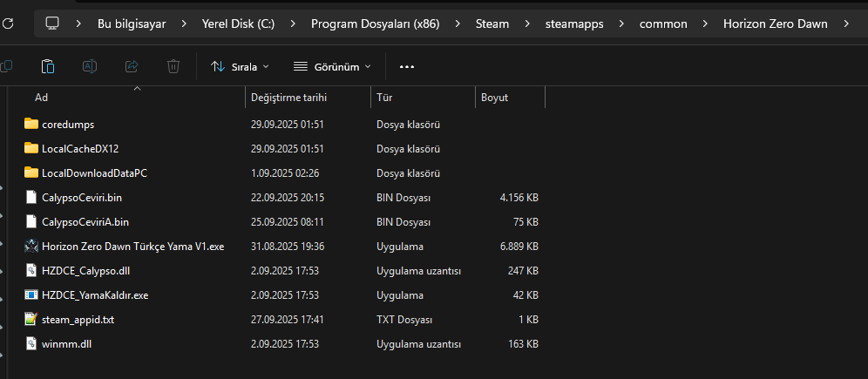Screen dimensions: 868x379
Task: Sort by Değiştirme tarihi column header
Action: pyautogui.click(x=288, y=98)
